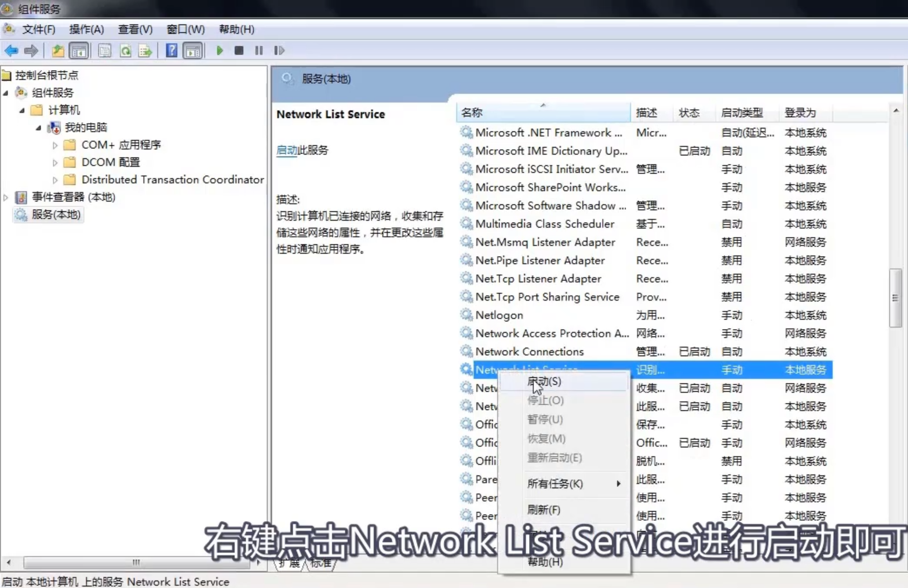Pause the service via the pause toolbar icon
The image size is (908, 588).
pos(258,50)
